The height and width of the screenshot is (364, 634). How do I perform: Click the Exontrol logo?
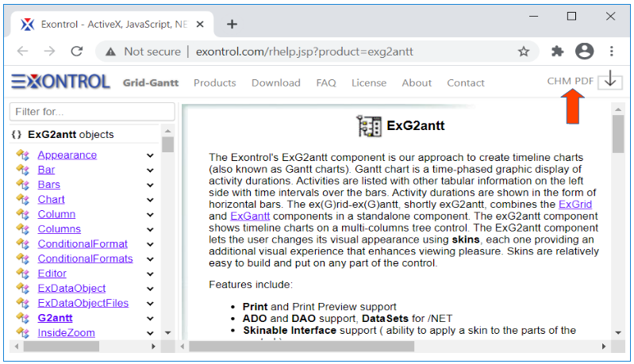[x=60, y=82]
